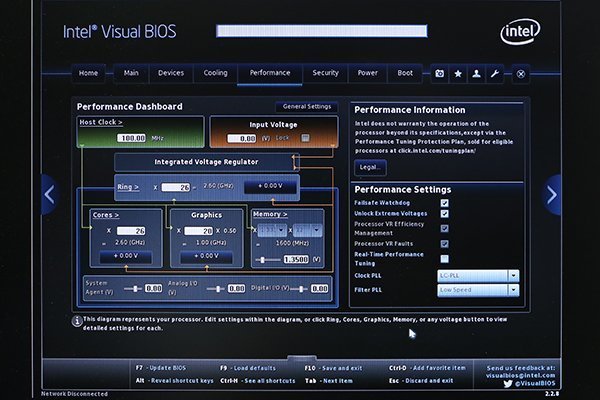Image resolution: width=600 pixels, height=400 pixels.
Task: Click the camera screenshot icon
Action: pos(439,73)
